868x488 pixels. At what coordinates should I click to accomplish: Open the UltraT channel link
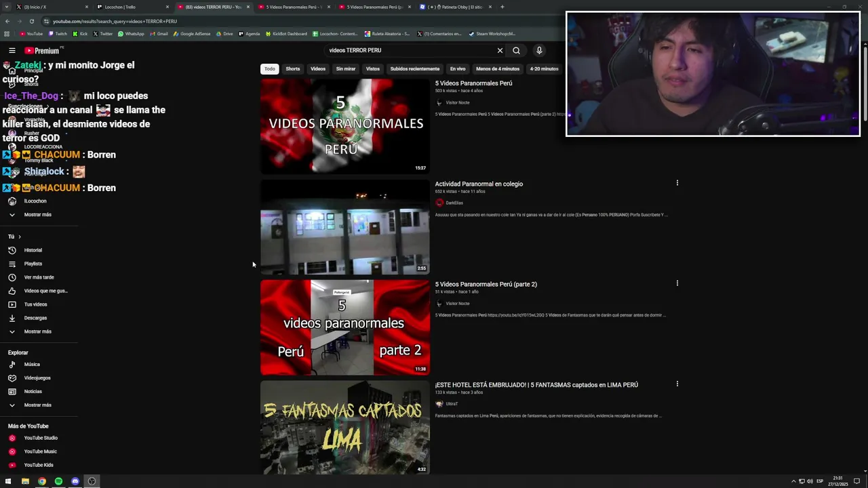coord(452,404)
